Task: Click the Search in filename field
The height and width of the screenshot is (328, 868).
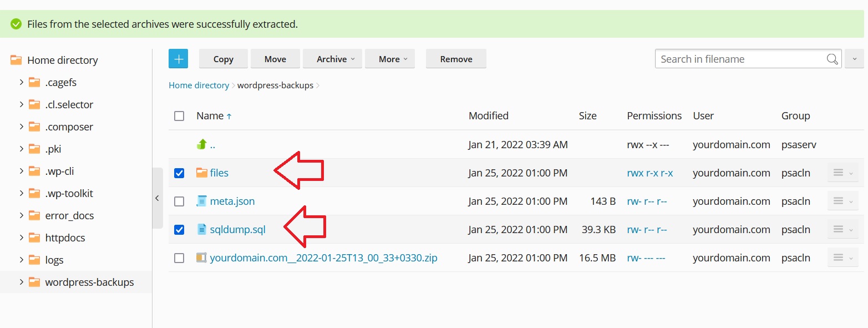Action: click(x=740, y=59)
